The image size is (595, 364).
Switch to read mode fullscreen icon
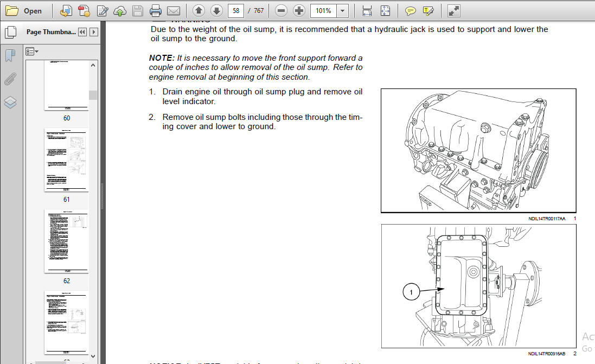click(453, 11)
